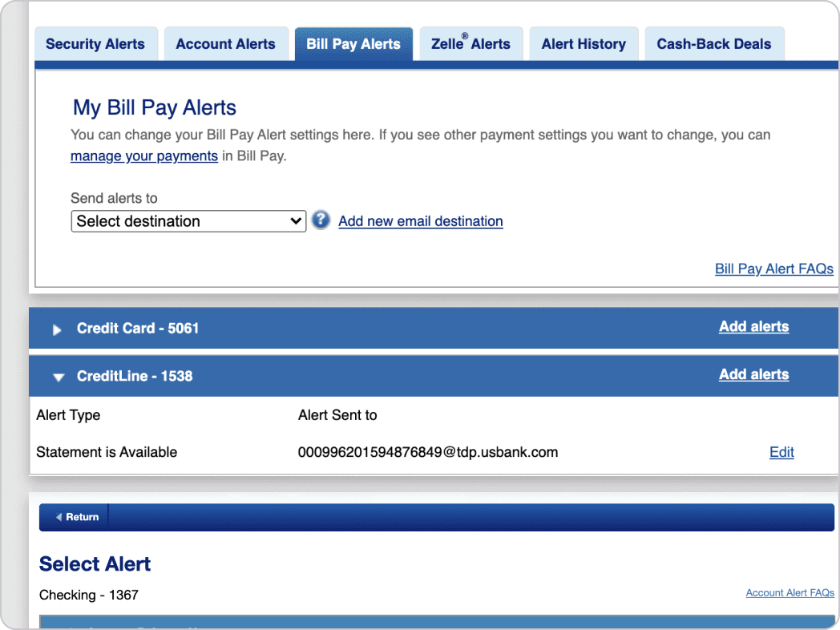840x630 pixels.
Task: Collapse the CreditLine - 1538 section arrow
Action: 59,378
